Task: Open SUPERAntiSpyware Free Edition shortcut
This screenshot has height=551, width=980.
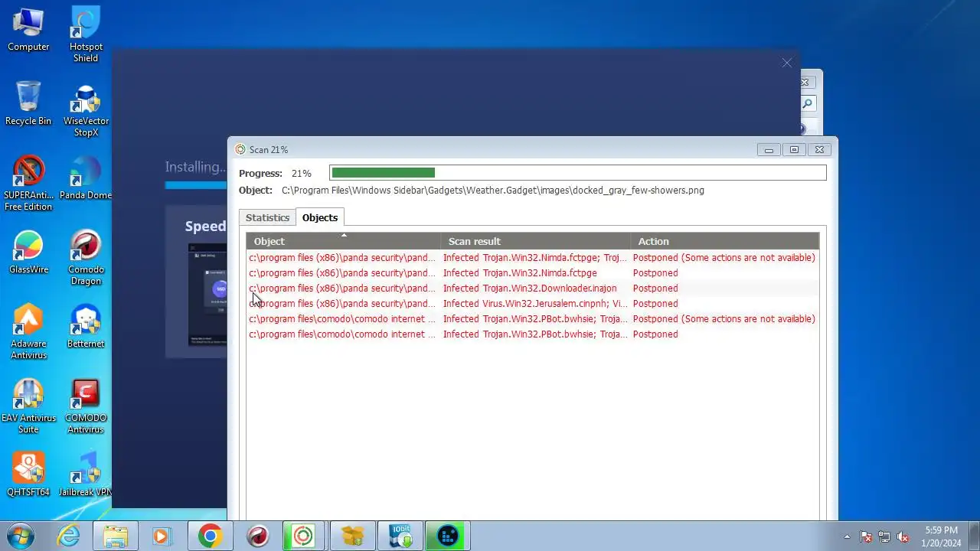Action: [28, 184]
